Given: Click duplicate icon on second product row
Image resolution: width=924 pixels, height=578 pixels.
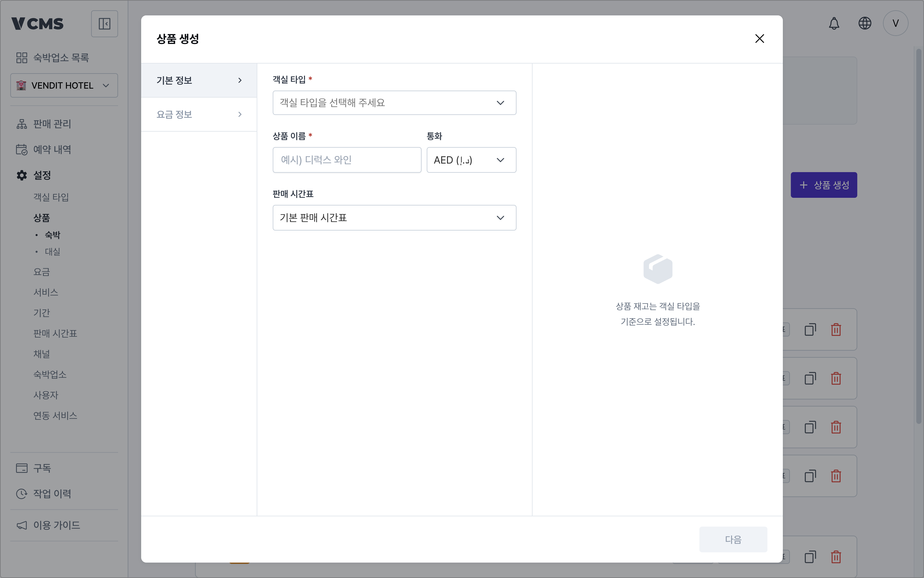Looking at the screenshot, I should pos(810,378).
